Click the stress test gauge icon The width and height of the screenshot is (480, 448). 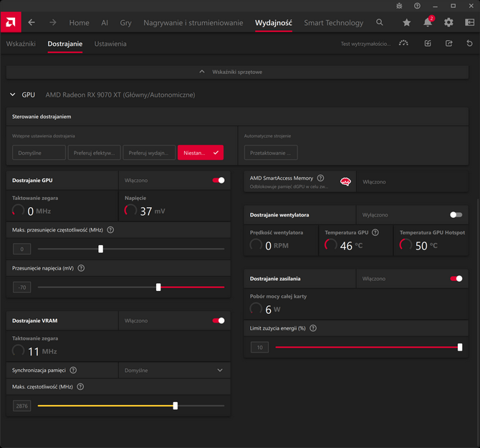click(403, 44)
